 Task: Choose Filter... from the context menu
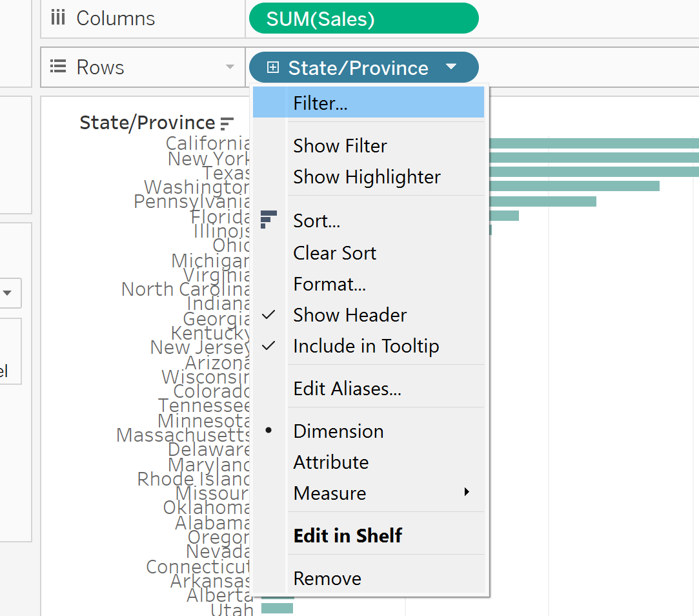[x=320, y=103]
